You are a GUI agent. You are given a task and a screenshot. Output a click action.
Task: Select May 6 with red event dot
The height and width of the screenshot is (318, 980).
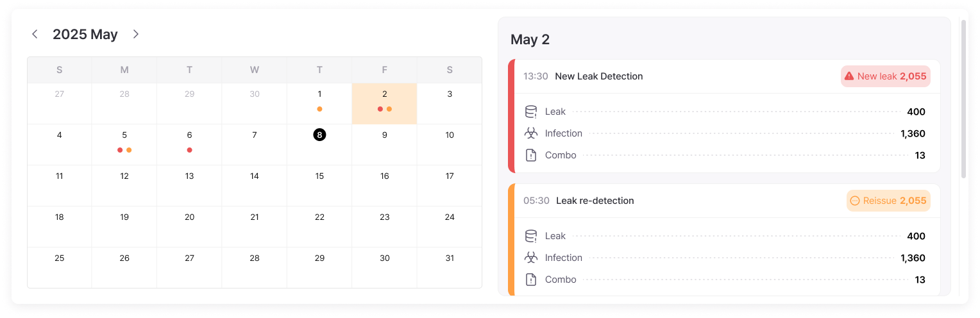point(189,144)
